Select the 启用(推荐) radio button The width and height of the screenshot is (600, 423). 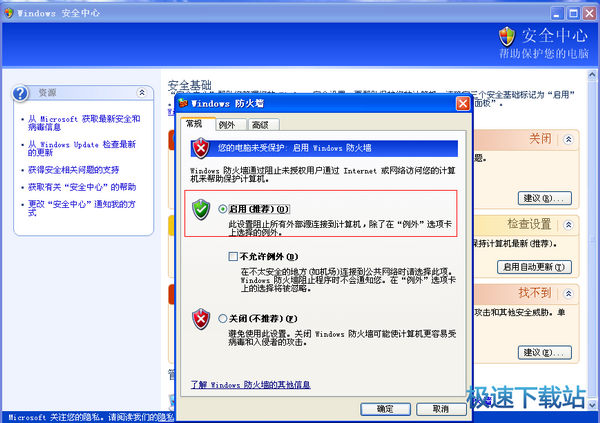click(223, 209)
